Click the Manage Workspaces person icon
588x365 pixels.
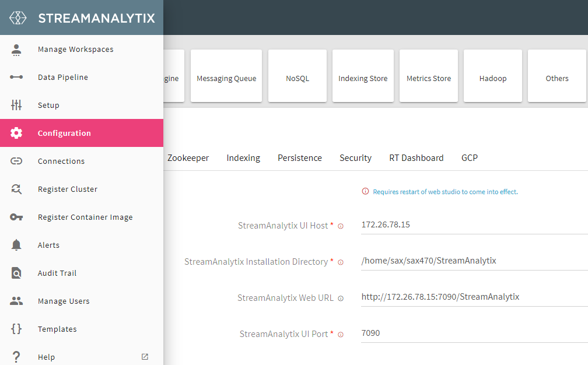[x=16, y=50]
